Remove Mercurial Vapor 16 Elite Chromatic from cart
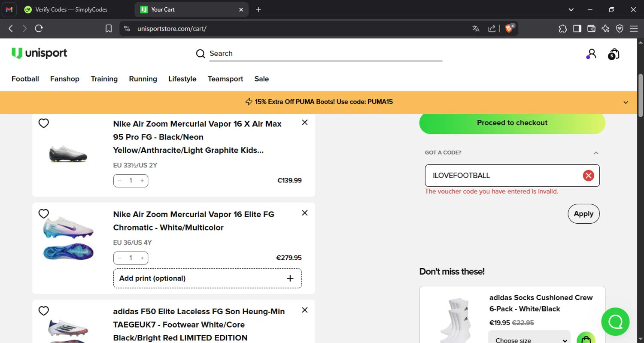The width and height of the screenshot is (644, 343). point(305,213)
